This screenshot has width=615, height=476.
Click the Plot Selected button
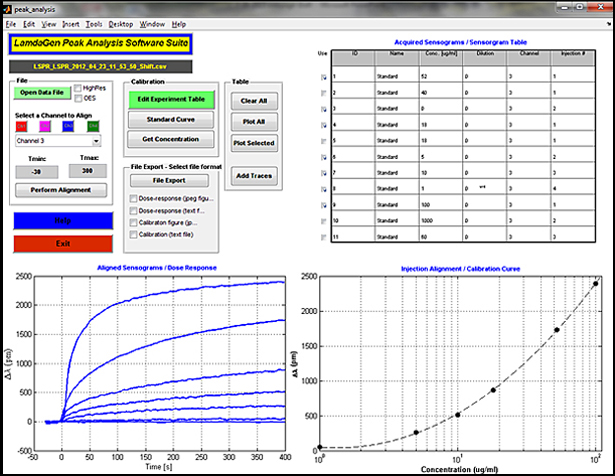point(254,144)
